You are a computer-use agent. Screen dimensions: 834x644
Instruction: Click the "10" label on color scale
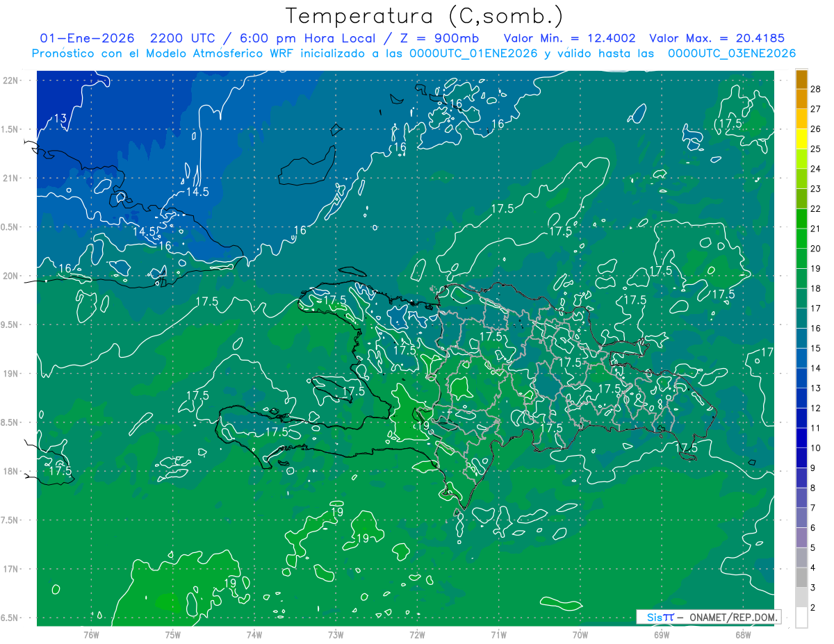coord(816,448)
